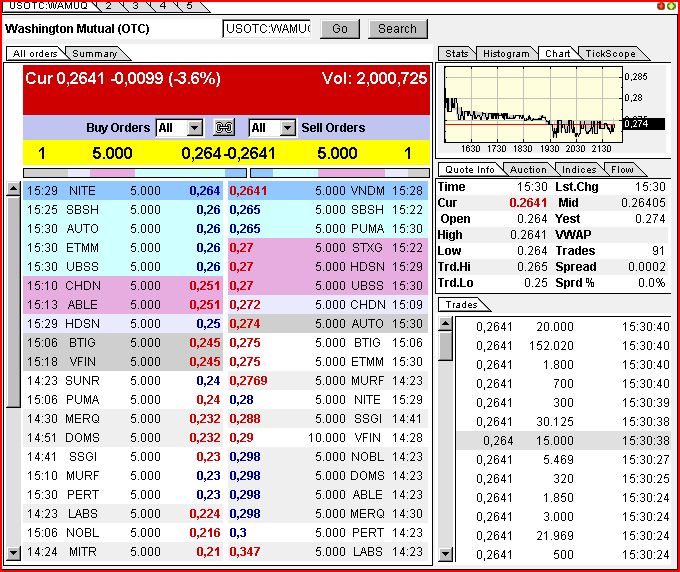Click the Cur value 0.2641 in Quote Info

(528, 203)
